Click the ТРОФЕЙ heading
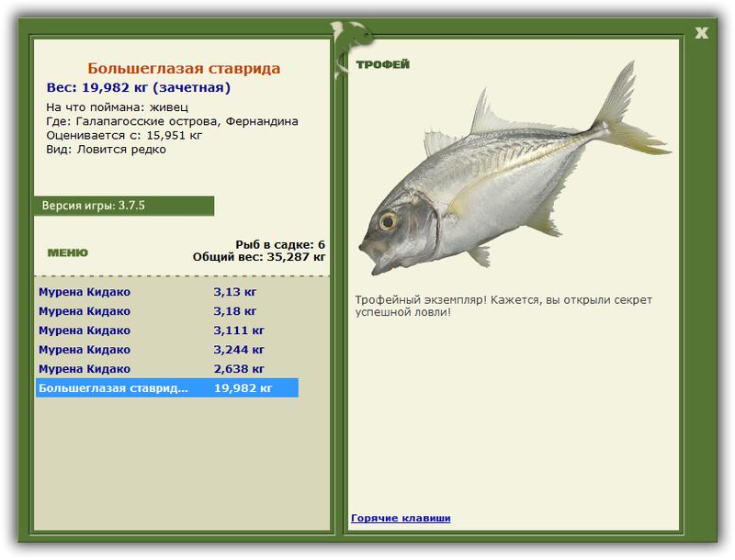 point(382,64)
